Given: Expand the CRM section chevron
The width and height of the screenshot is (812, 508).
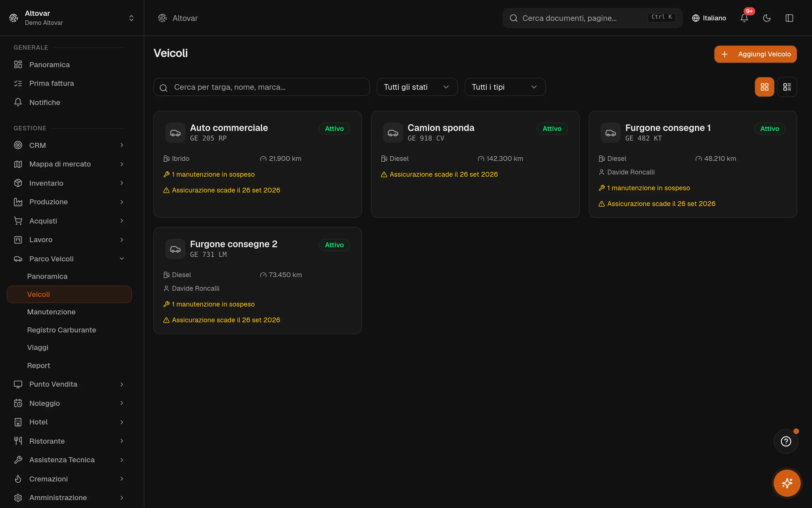Looking at the screenshot, I should click(x=122, y=145).
